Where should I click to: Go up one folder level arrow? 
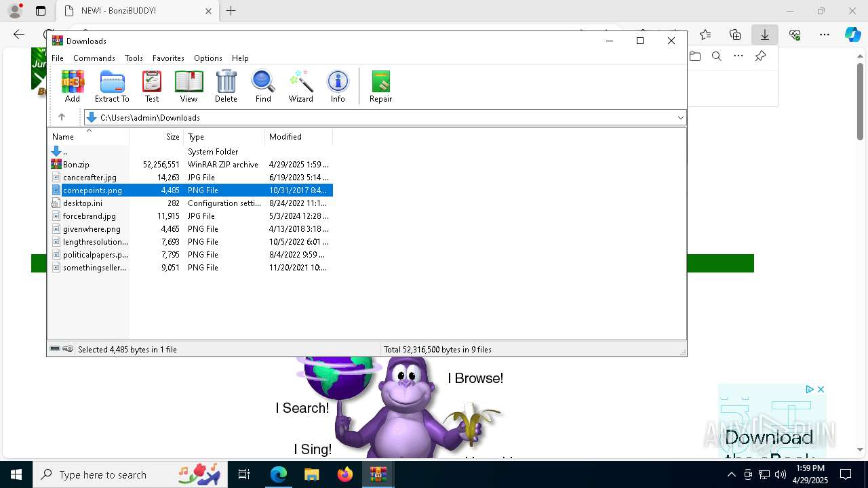click(61, 117)
